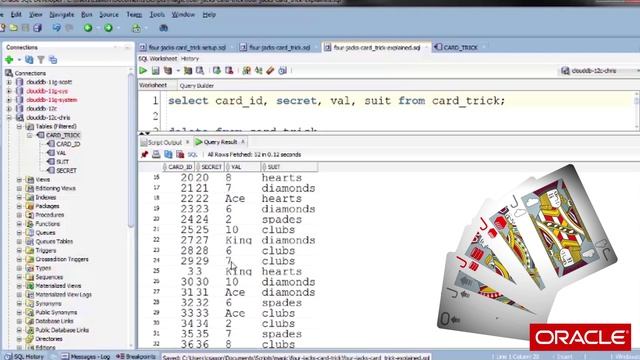Image resolution: width=640 pixels, height=360 pixels.
Task: Open the Source menu
Action: (109, 15)
